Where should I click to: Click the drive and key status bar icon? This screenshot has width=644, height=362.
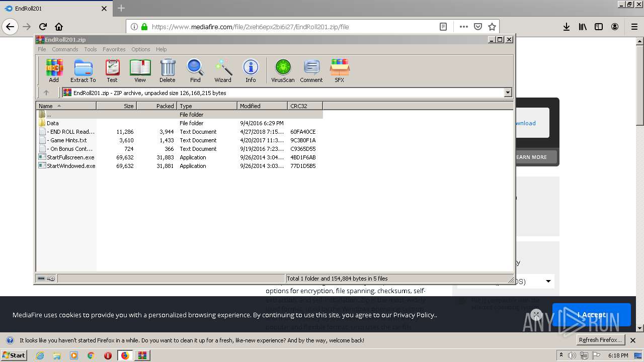tap(46, 279)
